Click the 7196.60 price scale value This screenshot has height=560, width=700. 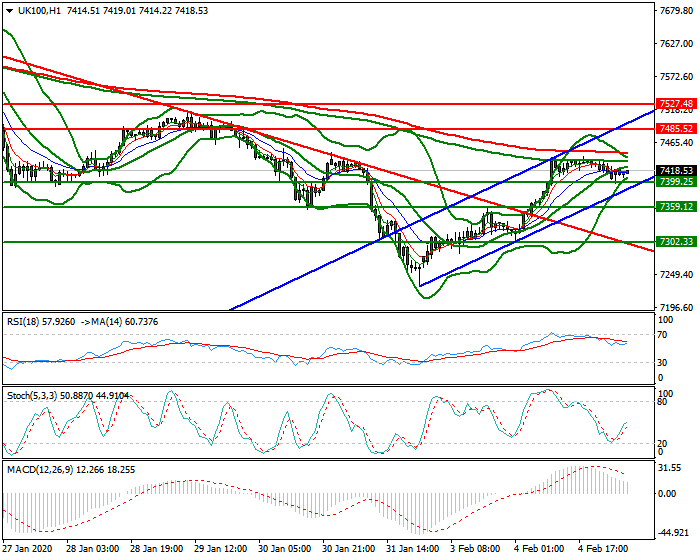point(676,308)
